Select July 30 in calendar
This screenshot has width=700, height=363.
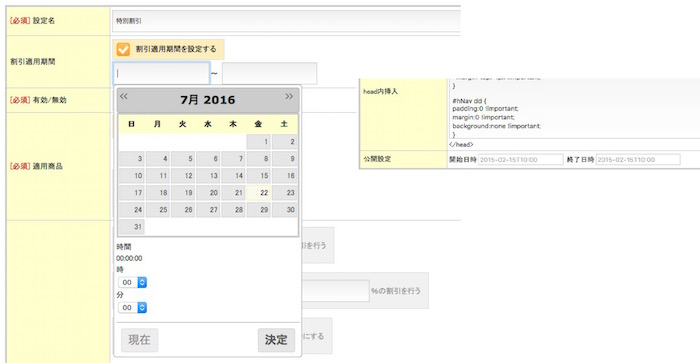pos(285,210)
